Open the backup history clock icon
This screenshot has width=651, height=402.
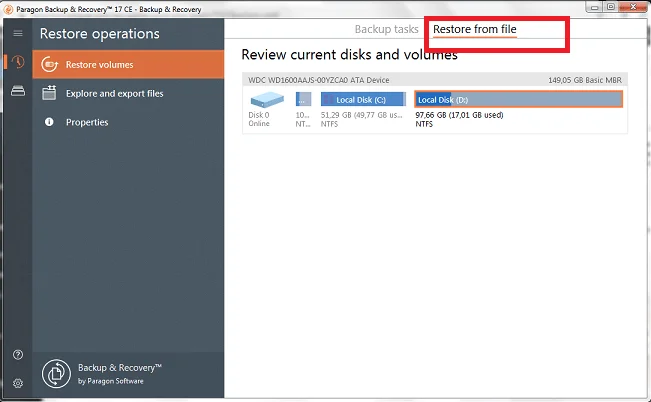coord(17,63)
